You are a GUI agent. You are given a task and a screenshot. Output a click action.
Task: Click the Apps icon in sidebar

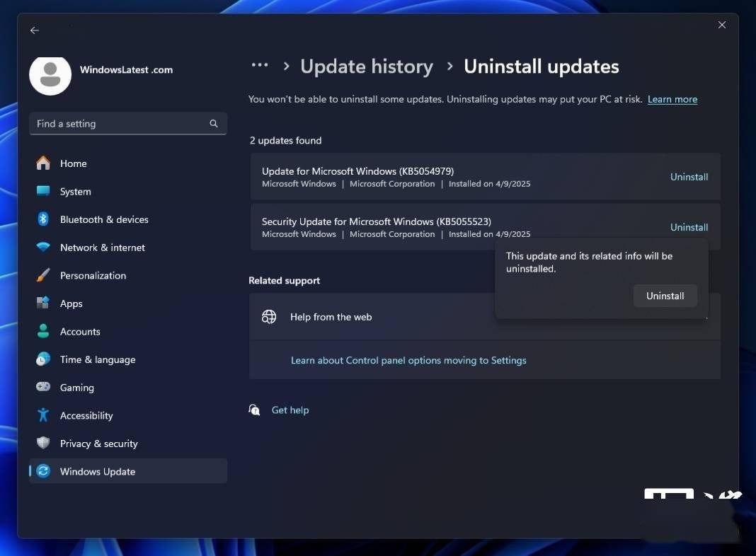coord(43,303)
